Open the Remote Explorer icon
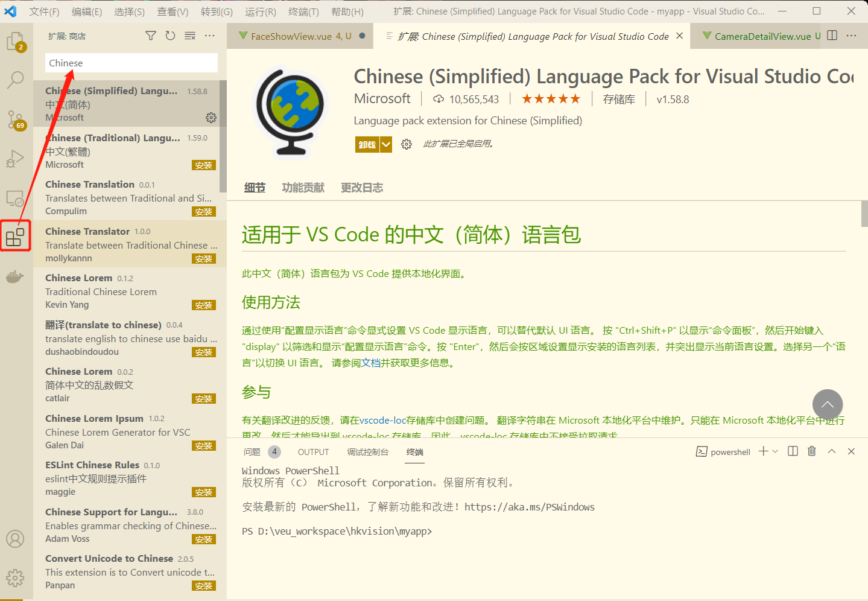 click(x=16, y=198)
